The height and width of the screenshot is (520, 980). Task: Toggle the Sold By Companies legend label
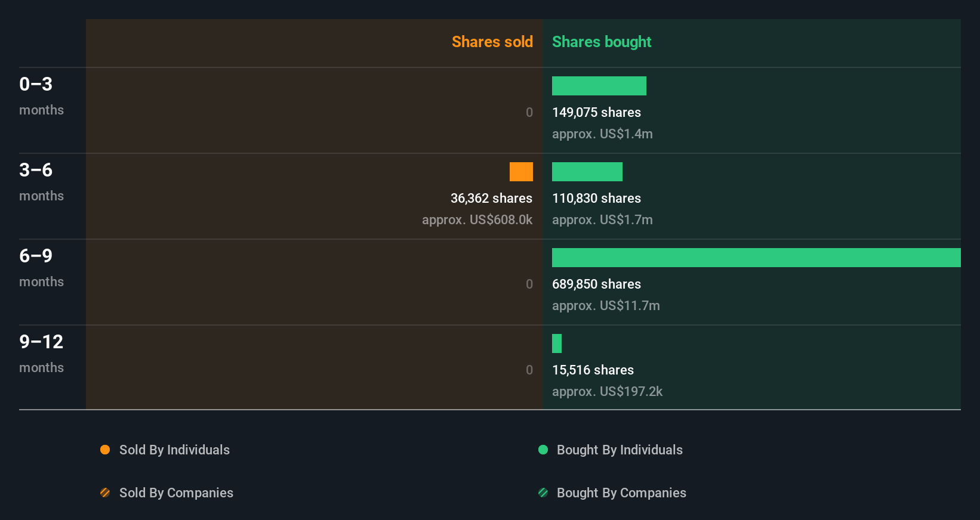(x=176, y=493)
